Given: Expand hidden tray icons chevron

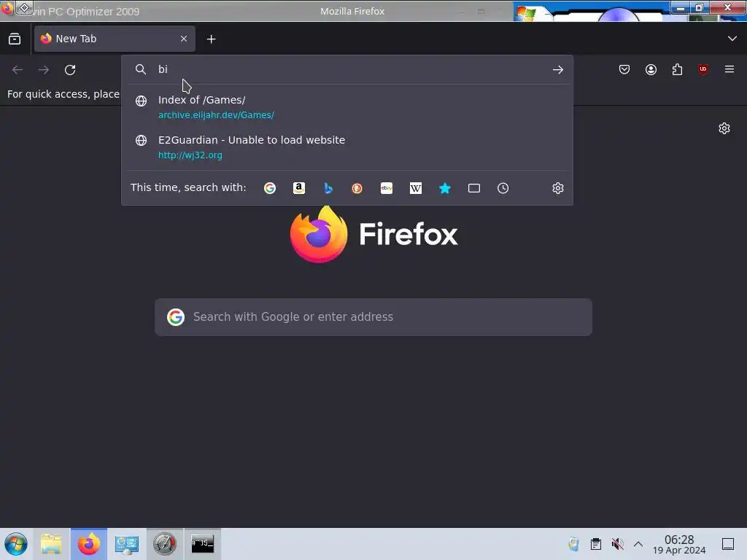Looking at the screenshot, I should point(638,544).
